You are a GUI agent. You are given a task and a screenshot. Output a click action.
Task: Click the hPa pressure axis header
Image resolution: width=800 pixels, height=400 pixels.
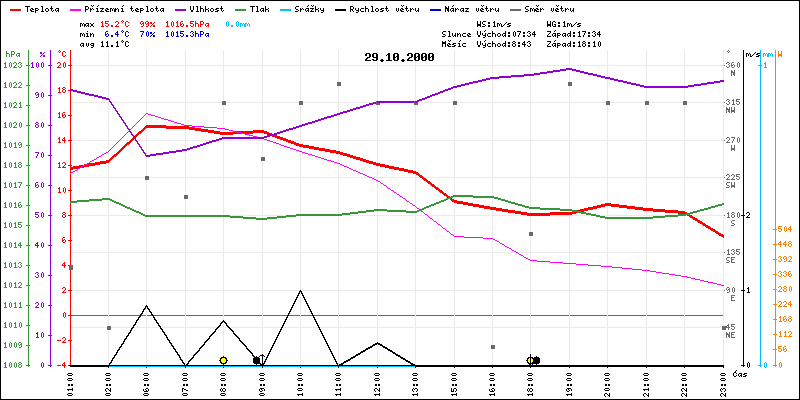click(x=12, y=53)
